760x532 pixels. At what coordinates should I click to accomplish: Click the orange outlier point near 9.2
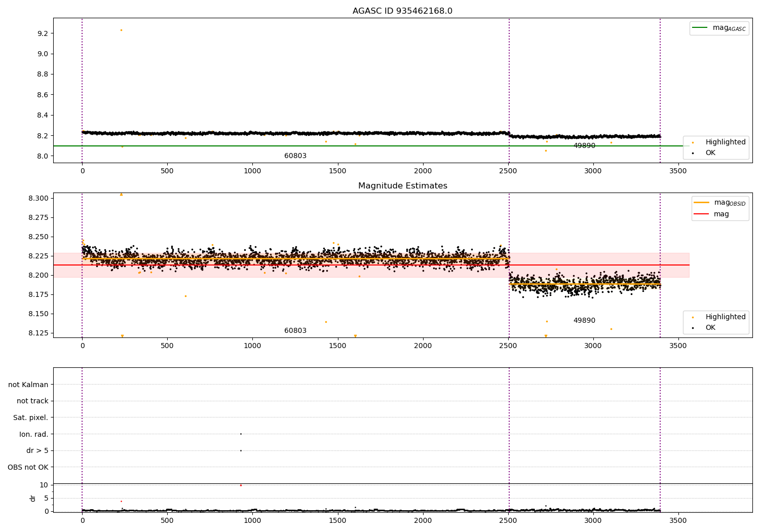tap(121, 30)
